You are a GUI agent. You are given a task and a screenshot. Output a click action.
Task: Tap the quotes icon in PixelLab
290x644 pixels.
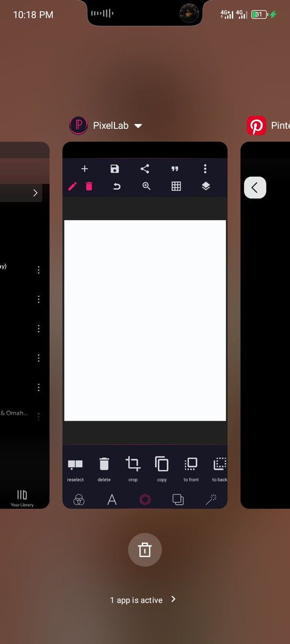pyautogui.click(x=175, y=169)
